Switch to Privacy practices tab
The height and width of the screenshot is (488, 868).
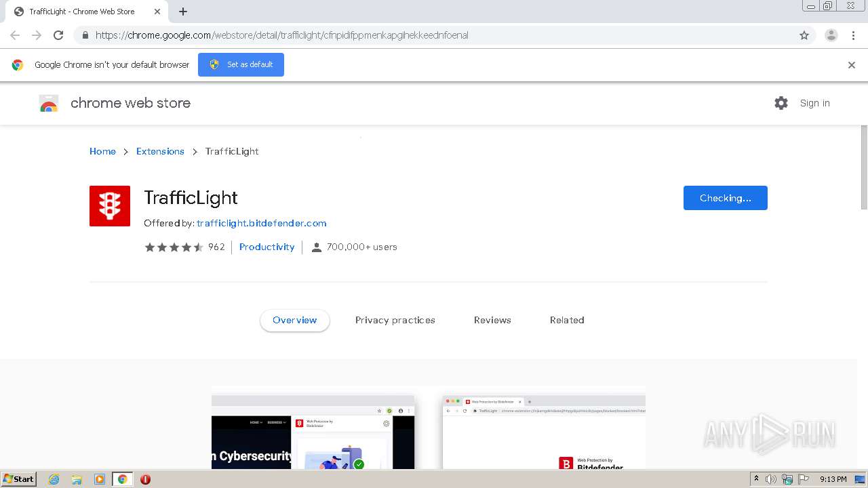[395, 320]
